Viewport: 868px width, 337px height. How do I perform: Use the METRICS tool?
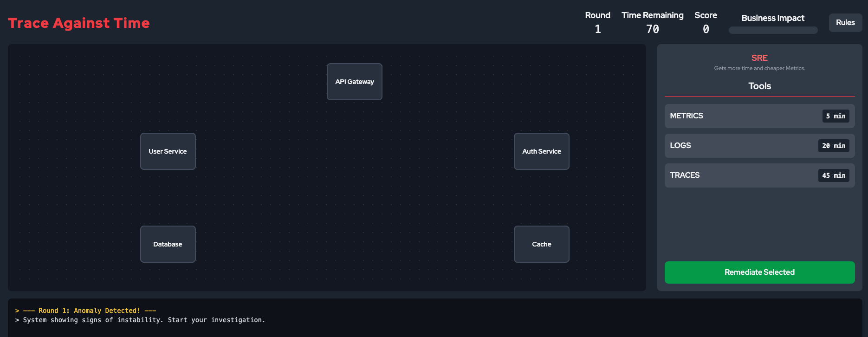click(759, 116)
